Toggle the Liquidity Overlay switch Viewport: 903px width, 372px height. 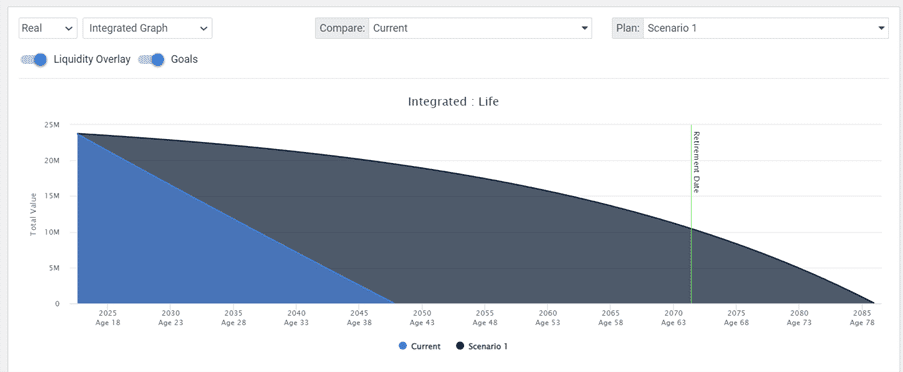coord(33,59)
